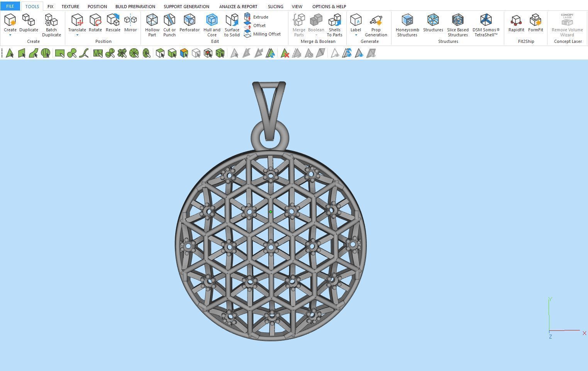Image resolution: width=588 pixels, height=371 pixels.
Task: Expand the Create dropdown arrow
Action: coord(10,35)
